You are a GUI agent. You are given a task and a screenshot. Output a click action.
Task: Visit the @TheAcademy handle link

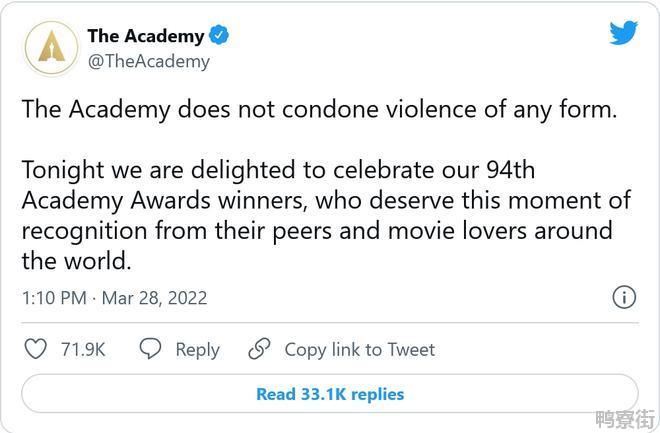click(x=149, y=61)
